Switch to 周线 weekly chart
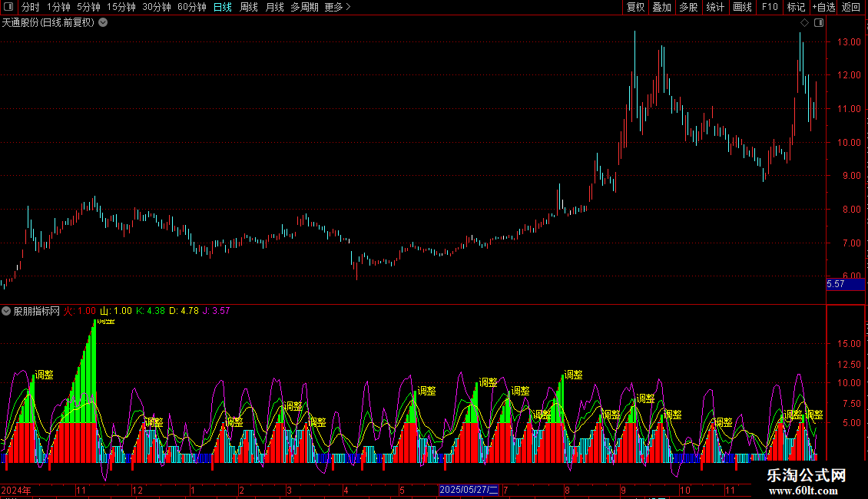 pyautogui.click(x=249, y=7)
